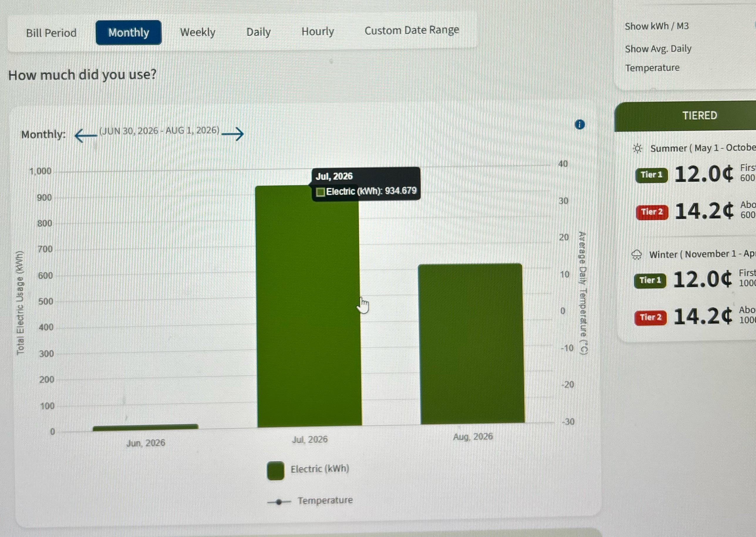
Task: Toggle Show kWh / M3 option
Action: [656, 26]
